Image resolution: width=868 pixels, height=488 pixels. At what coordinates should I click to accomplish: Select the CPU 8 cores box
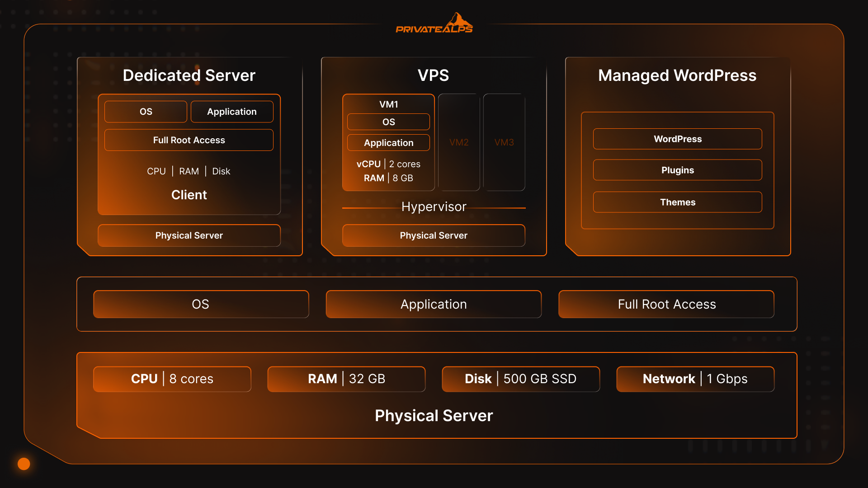click(172, 379)
